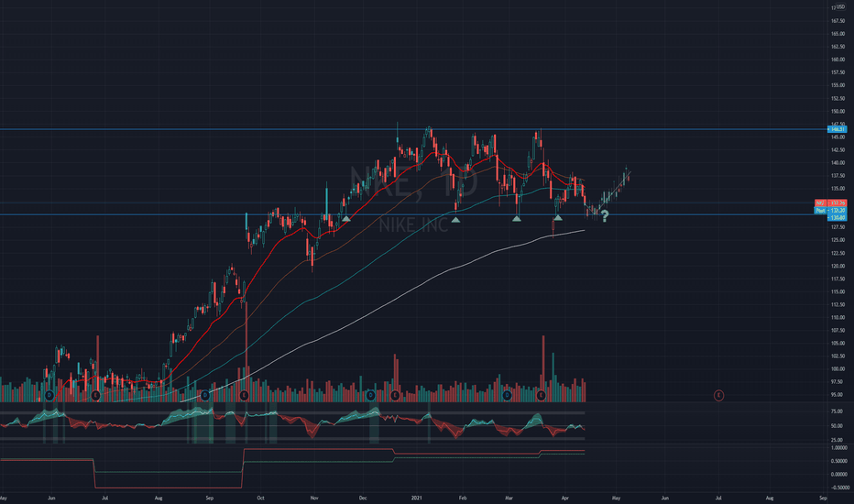854x504 pixels.
Task: Click the blue 130.80 price label
Action: (x=838, y=217)
